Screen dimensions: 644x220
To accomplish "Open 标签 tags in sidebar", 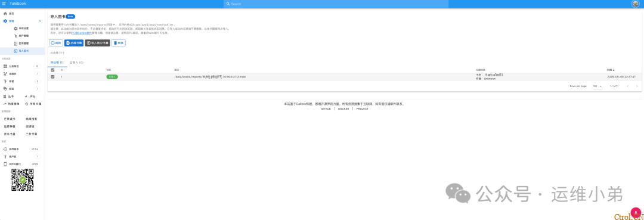I will coord(21,89).
